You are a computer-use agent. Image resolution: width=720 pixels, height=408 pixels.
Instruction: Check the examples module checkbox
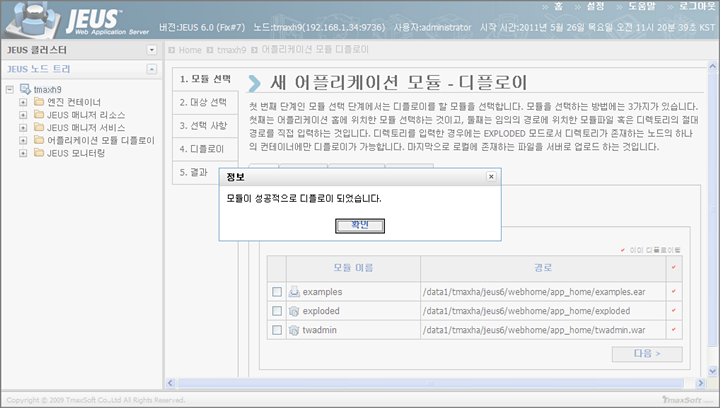pos(277,292)
